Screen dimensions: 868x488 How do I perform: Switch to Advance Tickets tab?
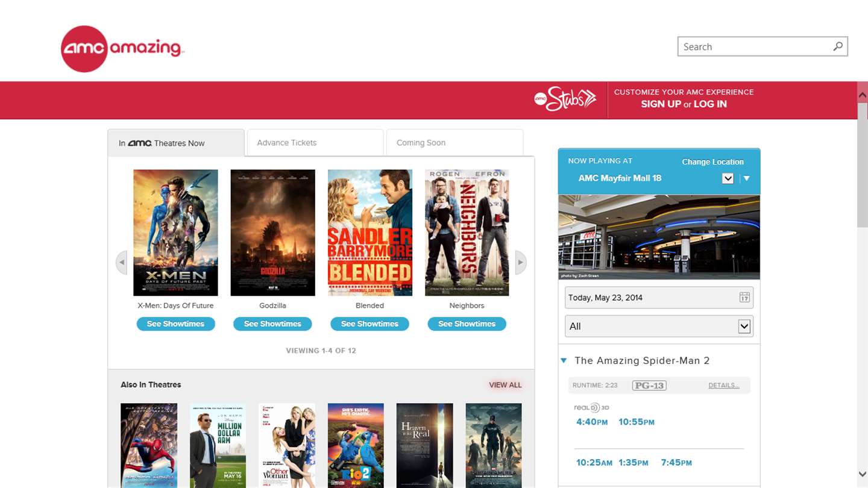315,143
